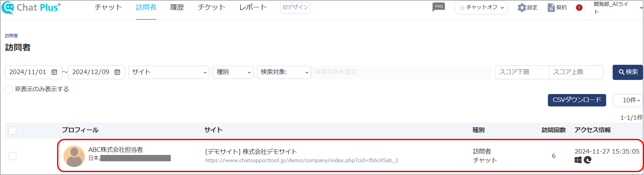Click the スコア下限 input field
Viewport: 644px width, 175px height.
[x=522, y=72]
